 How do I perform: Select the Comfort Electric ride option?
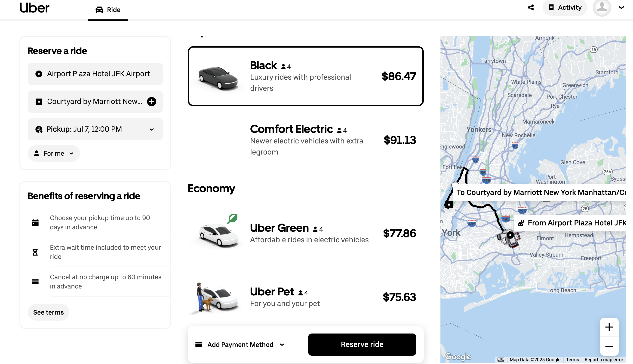pos(305,140)
